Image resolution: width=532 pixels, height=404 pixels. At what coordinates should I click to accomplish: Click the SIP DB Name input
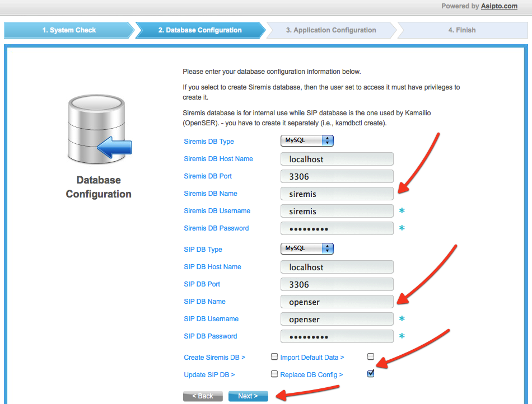click(x=337, y=302)
